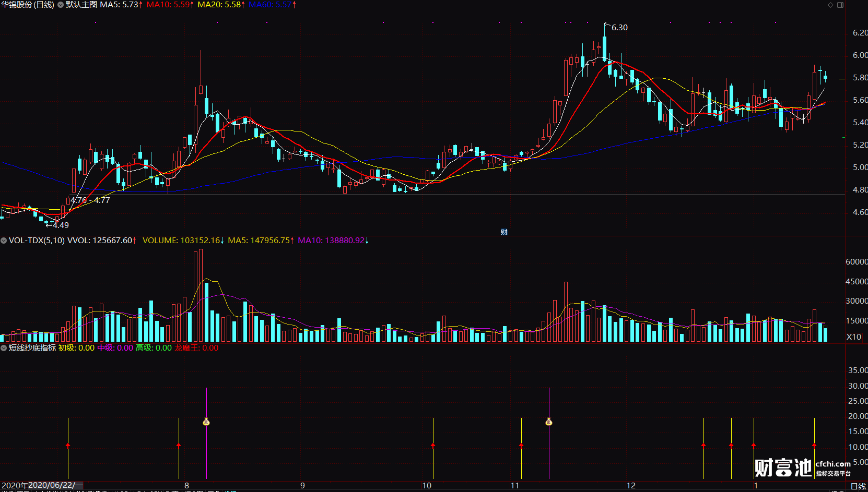
Task: Click the red arrow signal above the 10 month label
Action: click(433, 446)
